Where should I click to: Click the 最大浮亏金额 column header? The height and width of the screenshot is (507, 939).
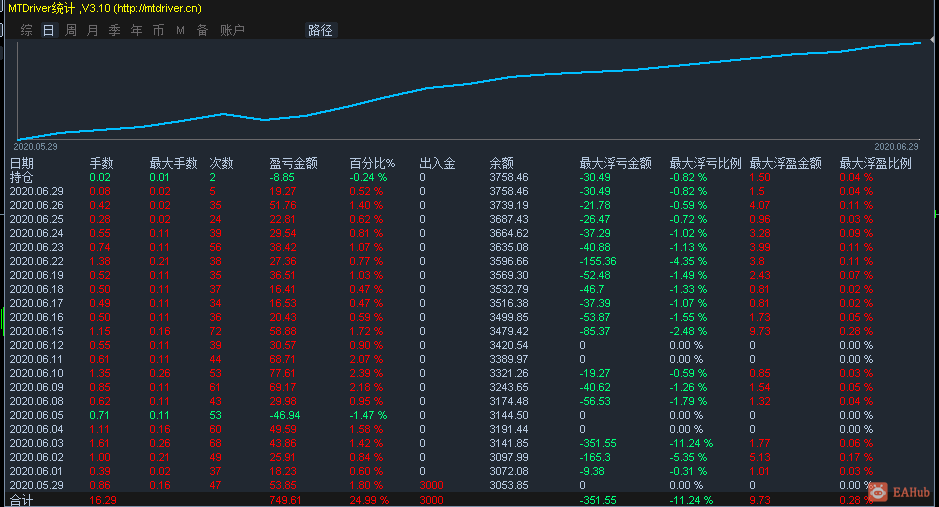pos(616,163)
